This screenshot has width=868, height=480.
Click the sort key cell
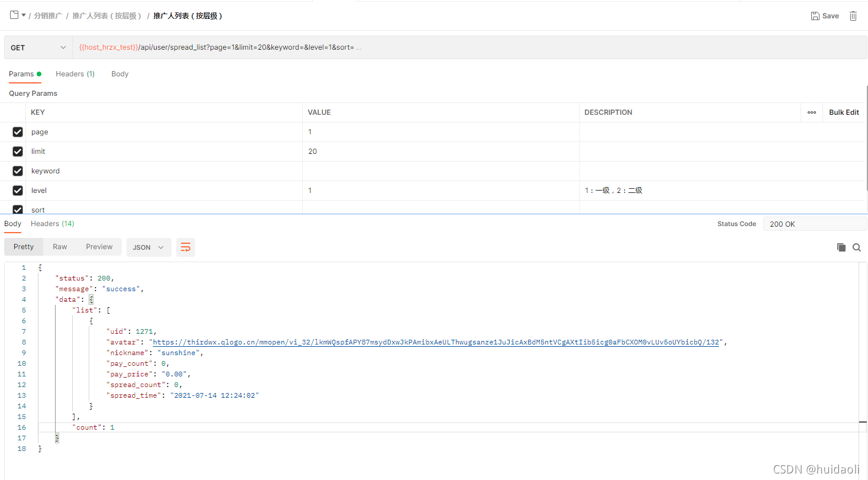[164, 208]
